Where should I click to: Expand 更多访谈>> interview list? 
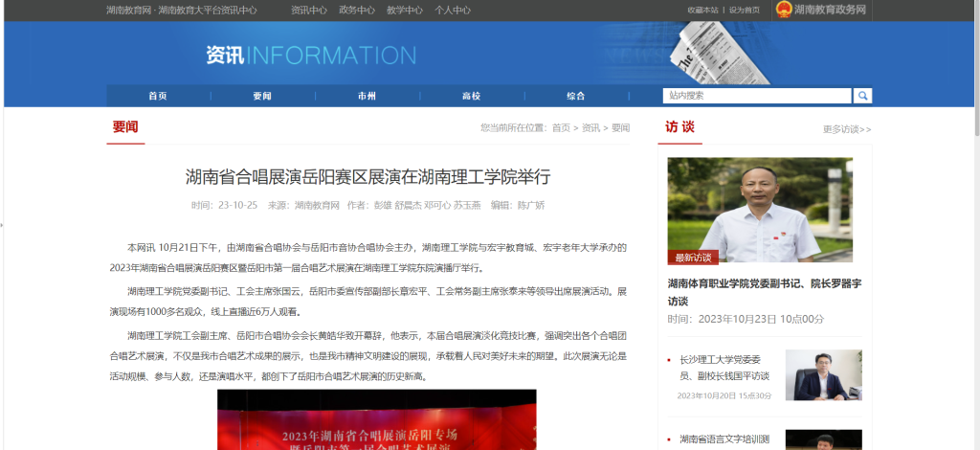846,129
